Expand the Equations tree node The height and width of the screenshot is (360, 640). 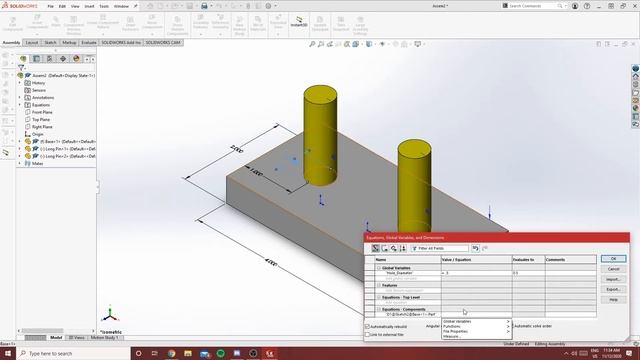coord(20,105)
